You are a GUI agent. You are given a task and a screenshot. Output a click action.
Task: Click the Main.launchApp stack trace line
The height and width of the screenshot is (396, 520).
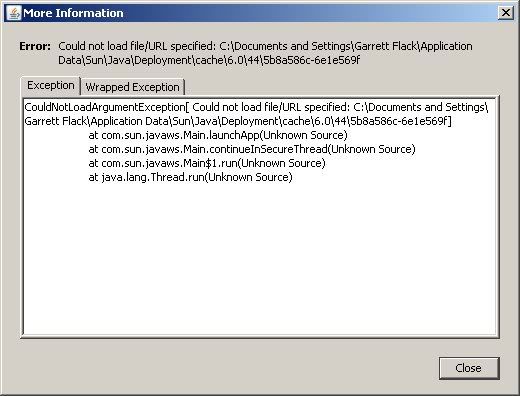218,135
